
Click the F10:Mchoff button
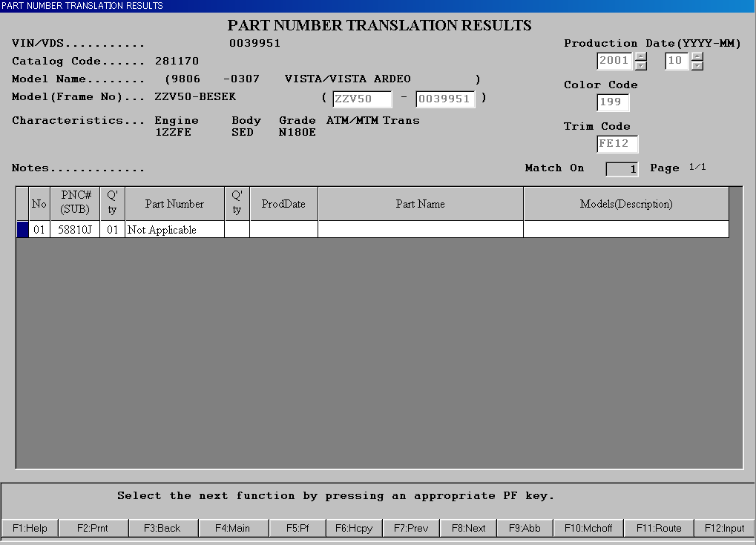tap(588, 528)
